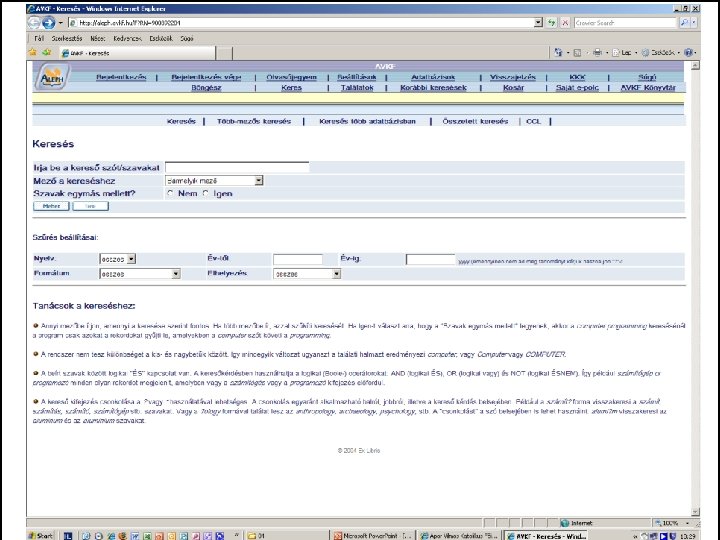Click the CCL search link
This screenshot has height=540, width=720.
(533, 121)
